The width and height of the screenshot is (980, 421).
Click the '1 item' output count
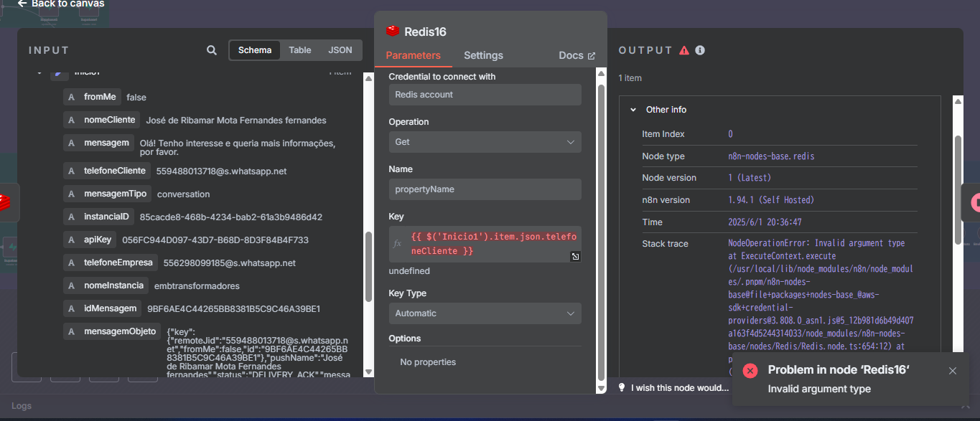630,78
